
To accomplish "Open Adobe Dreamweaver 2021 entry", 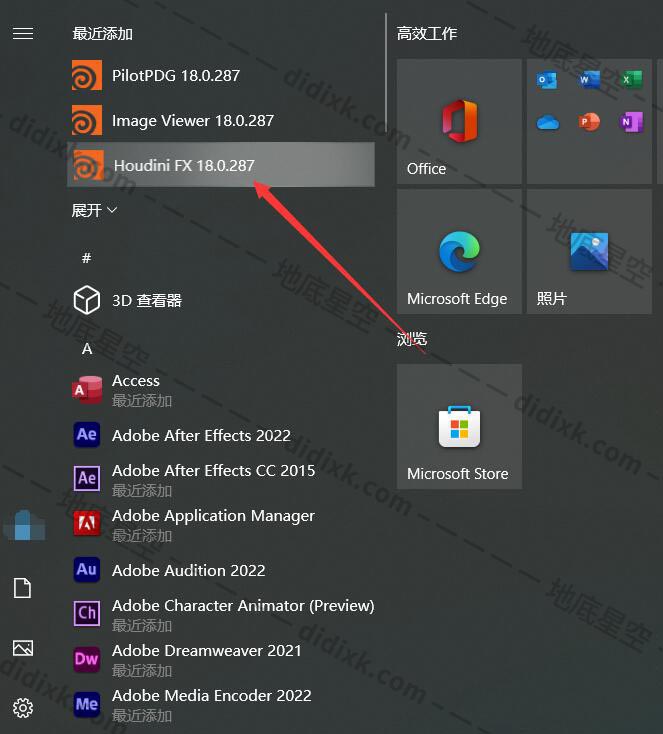I will point(206,651).
